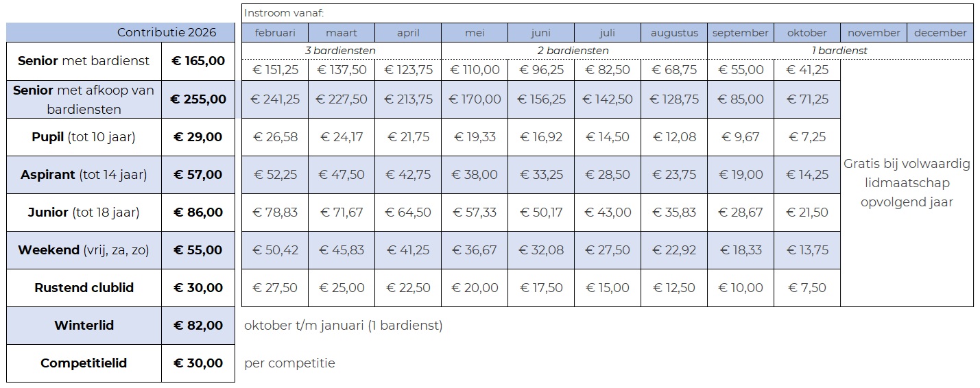The image size is (980, 388).
Task: Click the € 82,00 Winterlid fee cell
Action: pyautogui.click(x=198, y=326)
